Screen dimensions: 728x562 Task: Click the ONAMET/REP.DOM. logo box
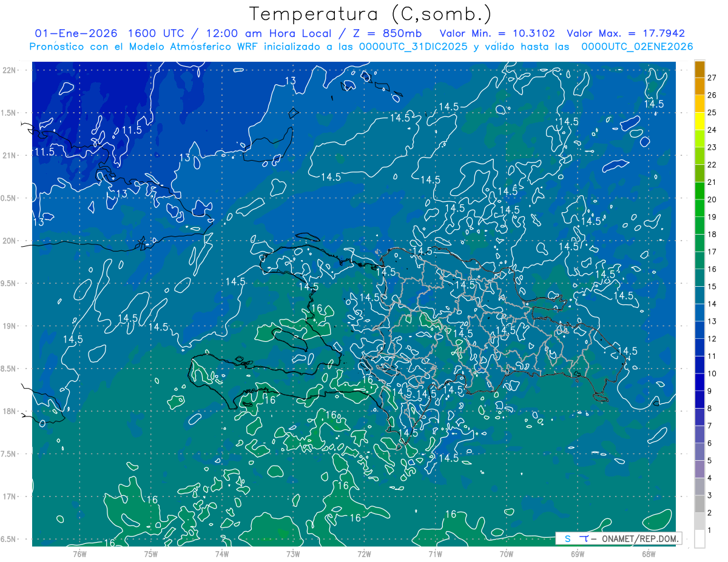(x=619, y=538)
